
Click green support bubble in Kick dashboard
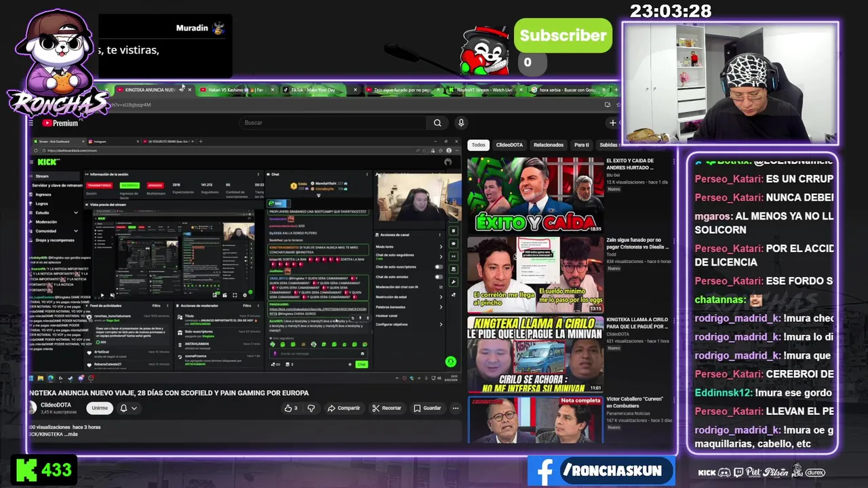pyautogui.click(x=450, y=362)
